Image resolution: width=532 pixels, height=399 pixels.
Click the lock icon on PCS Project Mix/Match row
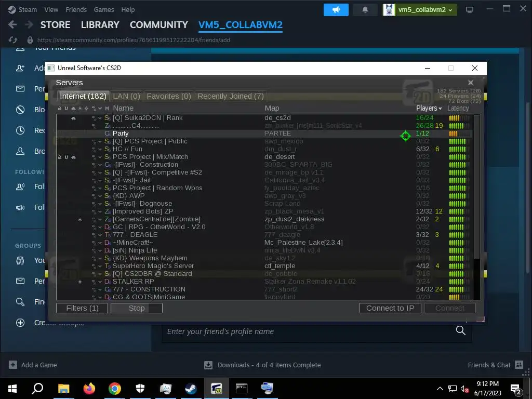click(60, 157)
